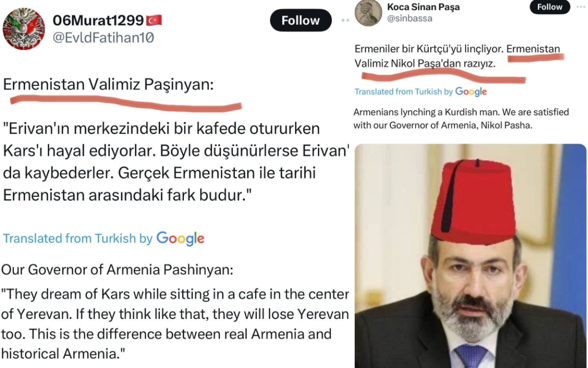Click Koca Sinan Paşa's profile avatar
Image resolution: width=588 pixels, height=368 pixels.
[x=368, y=13]
